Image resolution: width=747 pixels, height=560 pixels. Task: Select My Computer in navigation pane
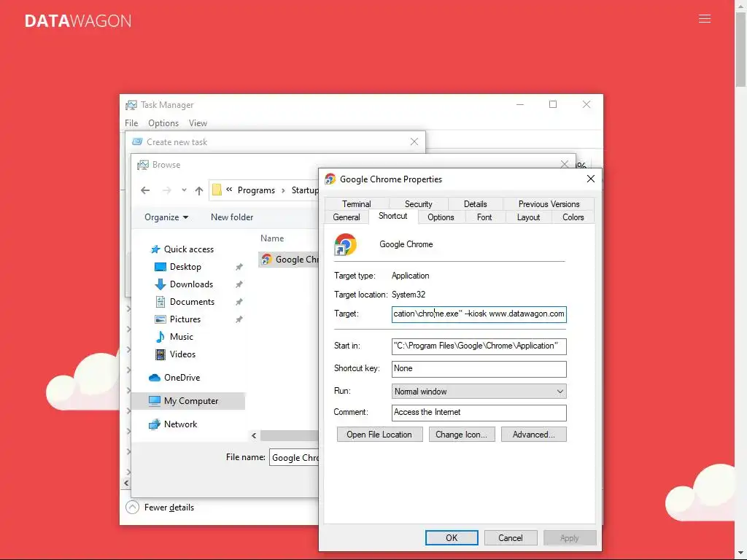coord(189,401)
